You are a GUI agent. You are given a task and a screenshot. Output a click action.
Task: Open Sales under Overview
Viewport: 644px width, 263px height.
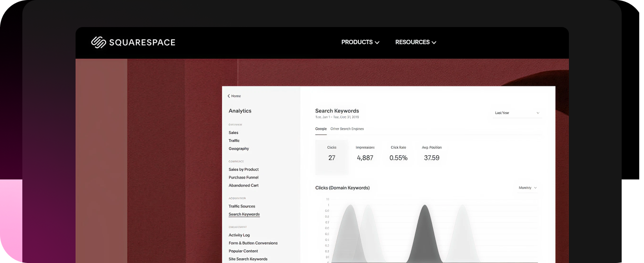click(233, 132)
